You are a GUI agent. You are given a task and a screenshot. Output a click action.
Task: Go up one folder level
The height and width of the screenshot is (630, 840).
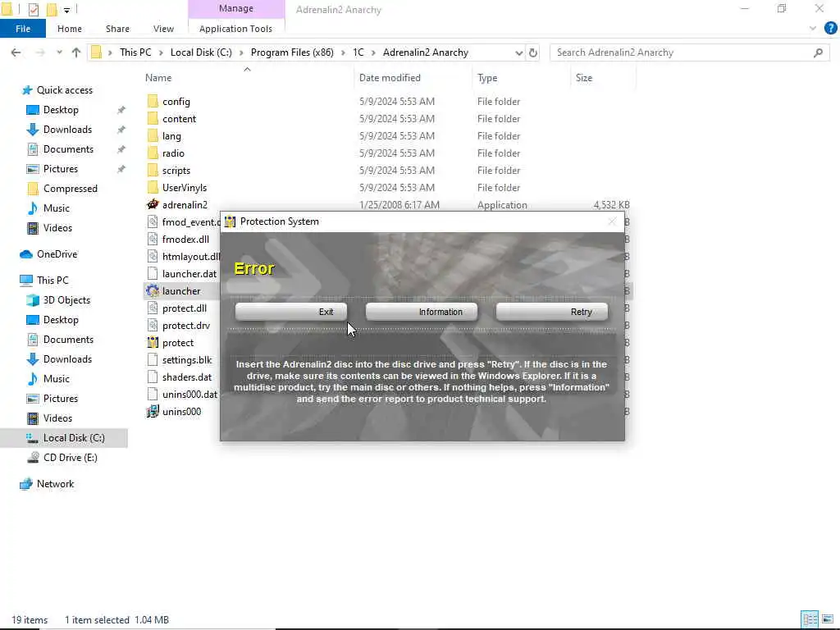click(x=76, y=52)
